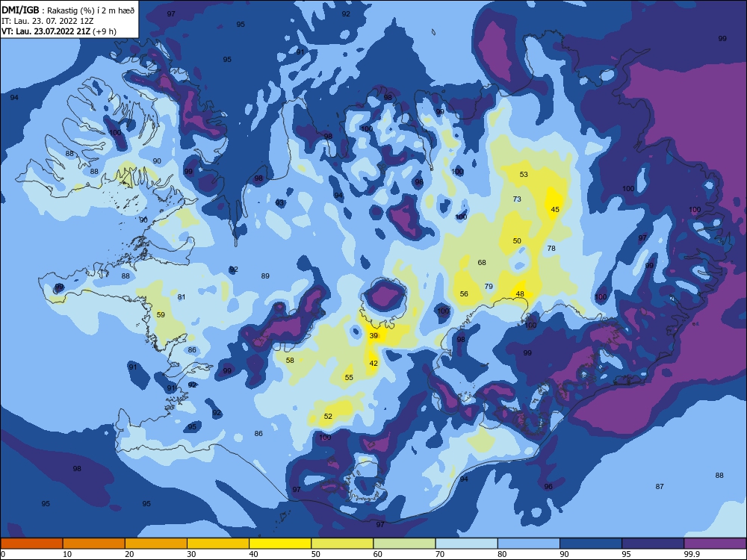Click the humidity value 39 on the map
This screenshot has width=747, height=560.
click(373, 336)
